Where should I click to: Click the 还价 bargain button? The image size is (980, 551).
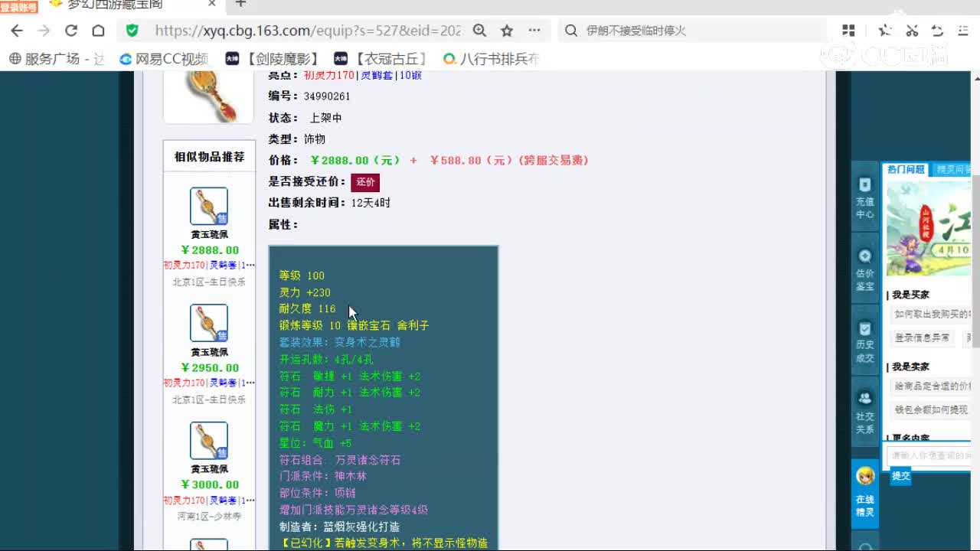365,182
